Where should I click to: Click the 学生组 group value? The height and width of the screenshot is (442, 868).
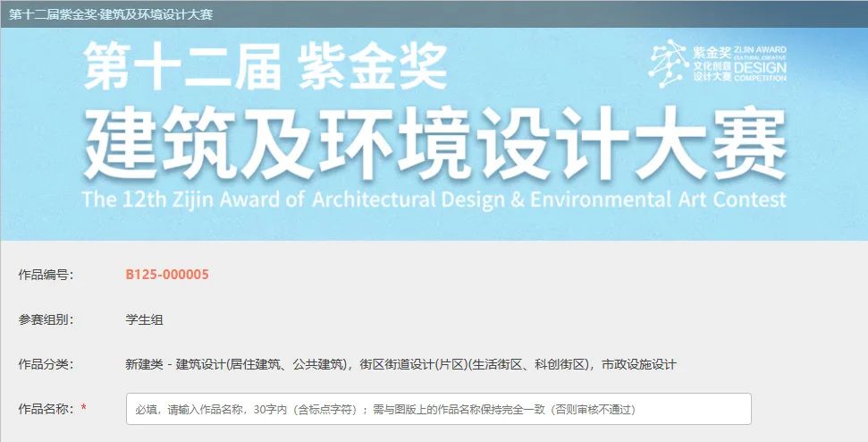144,319
